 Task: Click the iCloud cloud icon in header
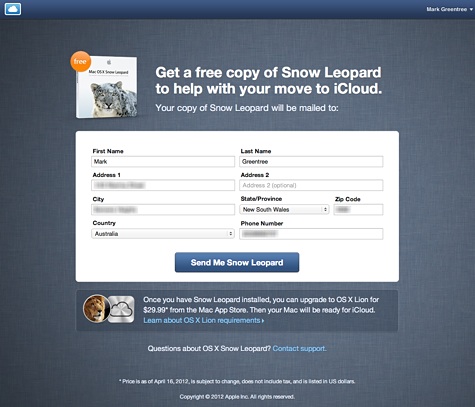13,9
